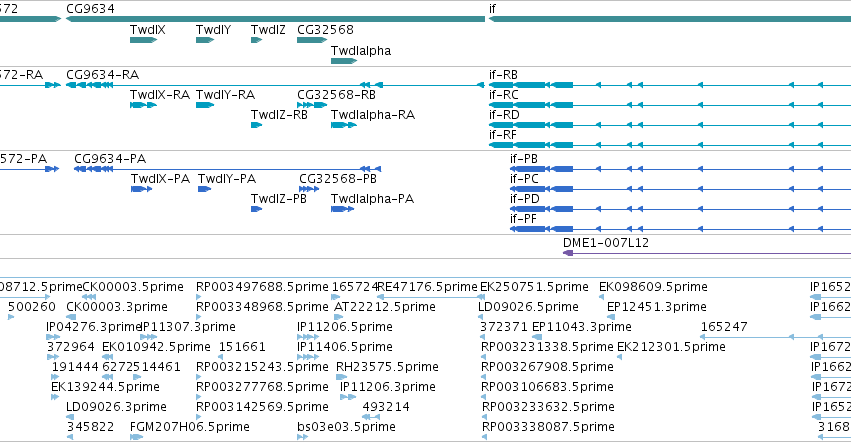Click the purple DME1-007L12 feature bar
The height and width of the screenshot is (442, 851).
(707, 253)
